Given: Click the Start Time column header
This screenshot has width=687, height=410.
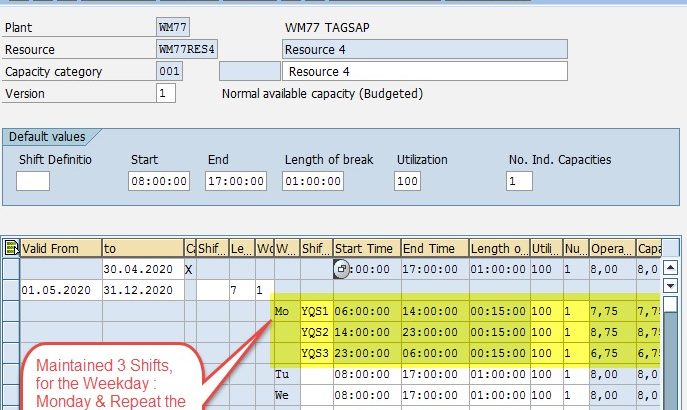Looking at the screenshot, I should pyautogui.click(x=365, y=248).
